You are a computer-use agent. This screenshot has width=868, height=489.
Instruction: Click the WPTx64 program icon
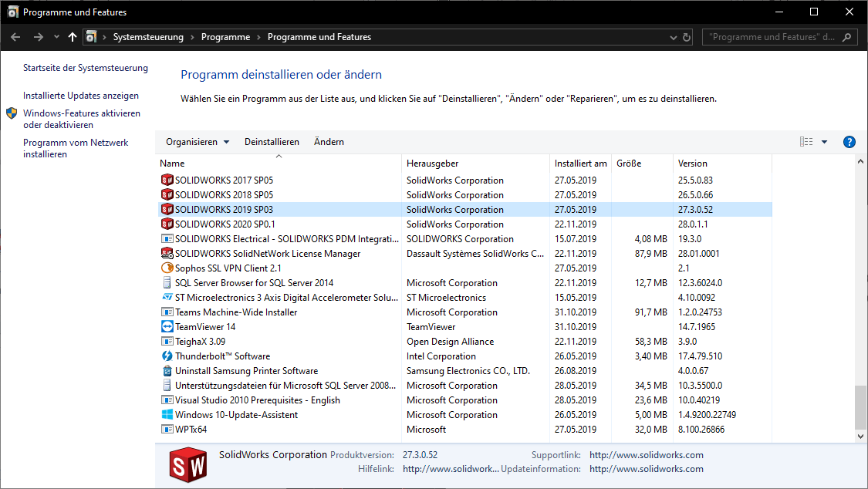click(167, 430)
